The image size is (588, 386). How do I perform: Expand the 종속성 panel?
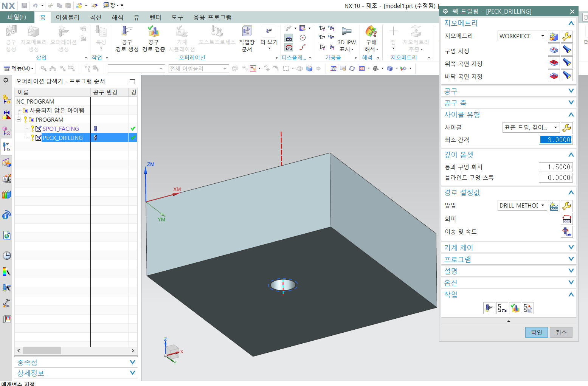[x=132, y=362]
